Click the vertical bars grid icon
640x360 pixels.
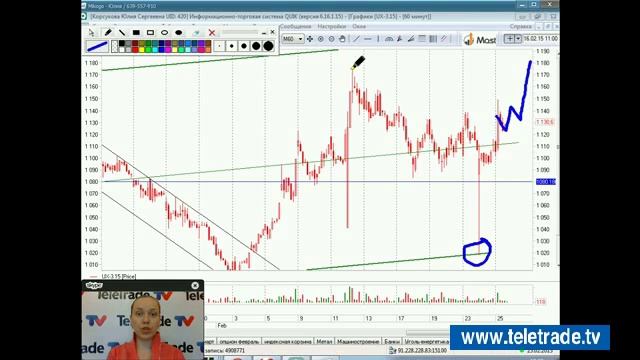[433, 39]
